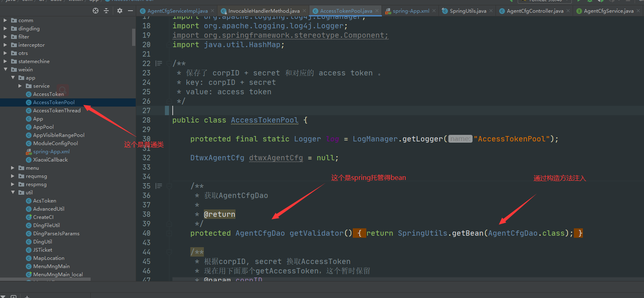Expand the statemechine folder
Screen dimensions: 644x298
click(5, 61)
